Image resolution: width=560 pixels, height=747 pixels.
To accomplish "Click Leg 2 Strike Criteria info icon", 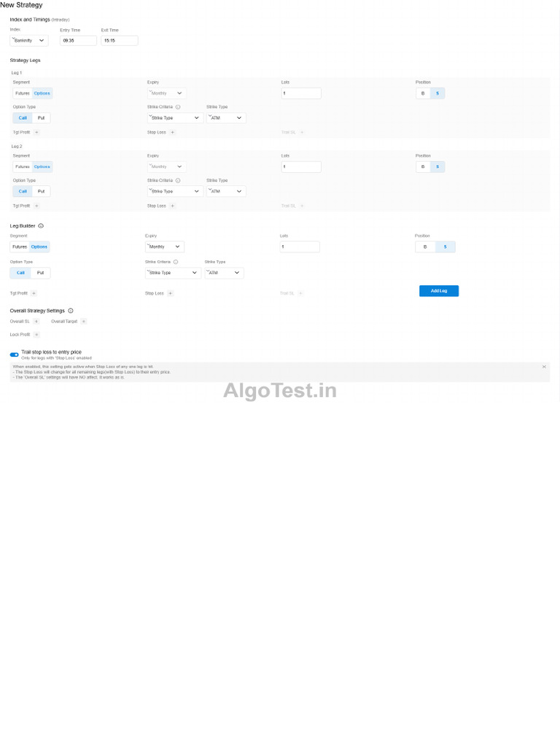I will (x=178, y=181).
